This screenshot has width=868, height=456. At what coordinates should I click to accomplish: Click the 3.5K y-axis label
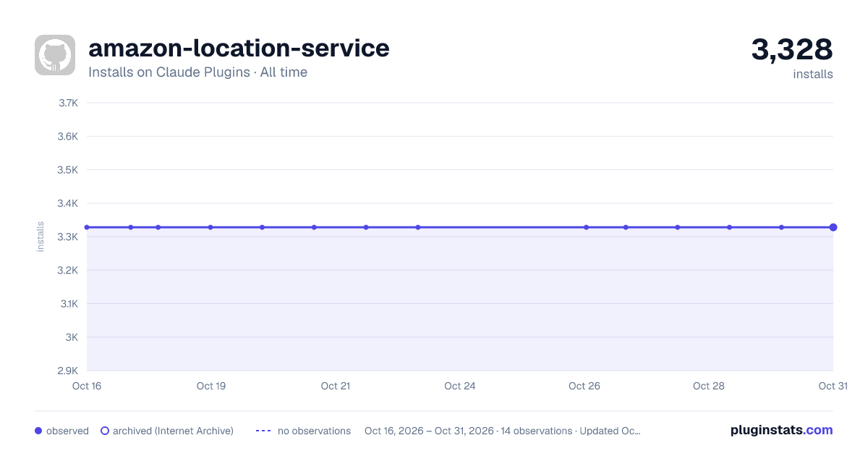click(68, 170)
